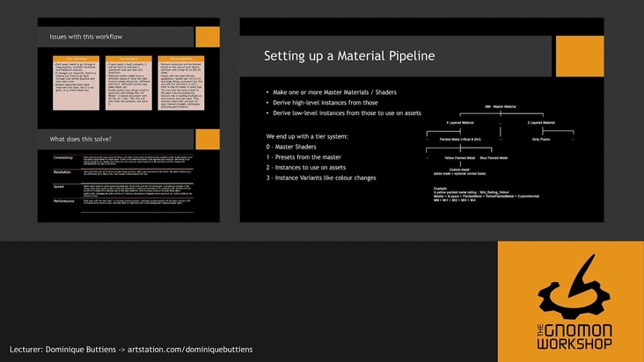This screenshot has width=644, height=362.
Task: Click the Gnomon Workshop logo
Action: [x=574, y=301]
